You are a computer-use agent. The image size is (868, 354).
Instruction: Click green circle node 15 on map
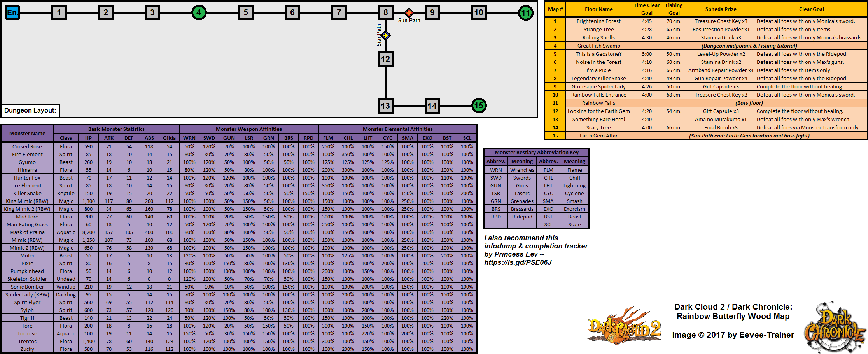coord(479,106)
